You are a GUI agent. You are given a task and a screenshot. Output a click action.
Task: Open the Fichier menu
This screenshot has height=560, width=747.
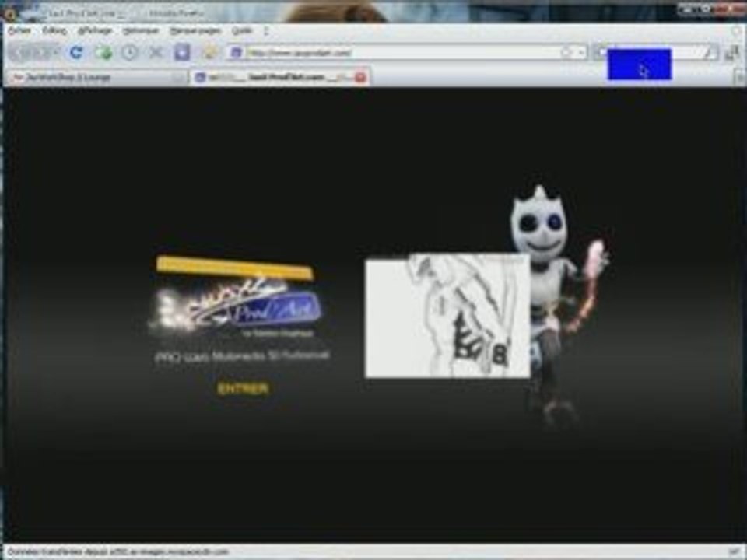19,31
